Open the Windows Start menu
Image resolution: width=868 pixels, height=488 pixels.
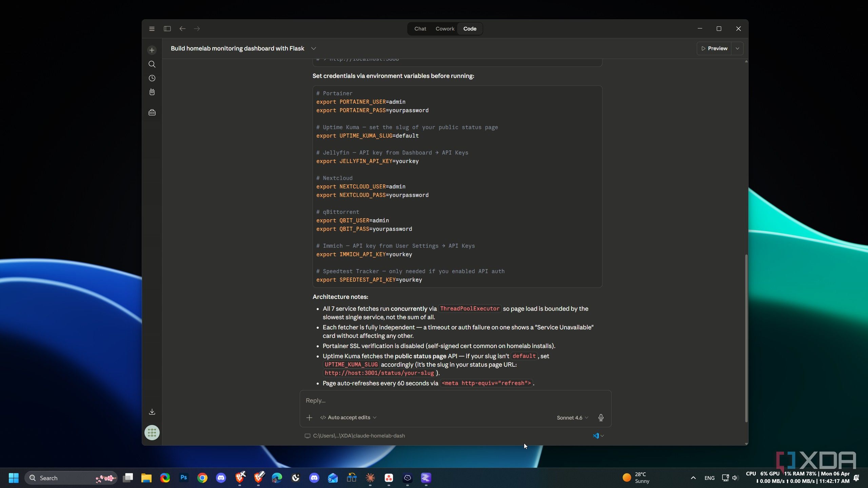[x=14, y=478]
